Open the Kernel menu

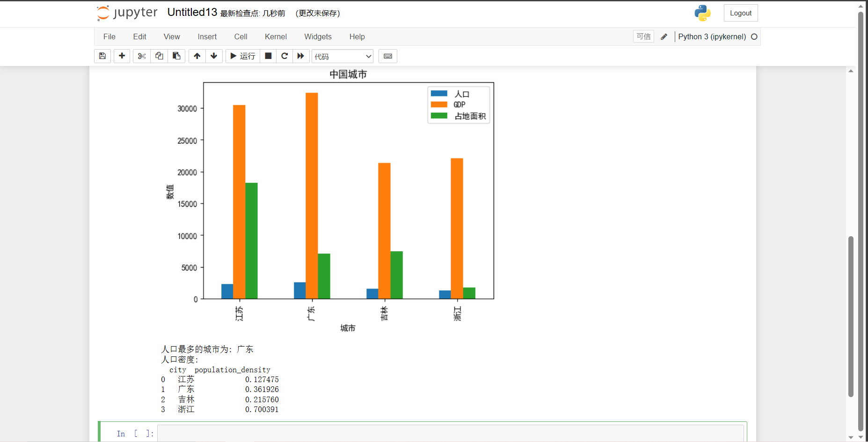tap(276, 36)
